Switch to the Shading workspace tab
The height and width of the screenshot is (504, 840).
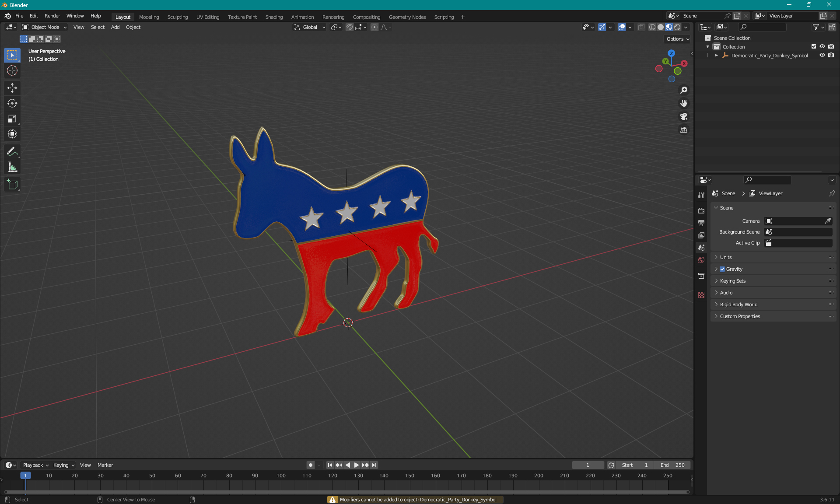tap(274, 17)
